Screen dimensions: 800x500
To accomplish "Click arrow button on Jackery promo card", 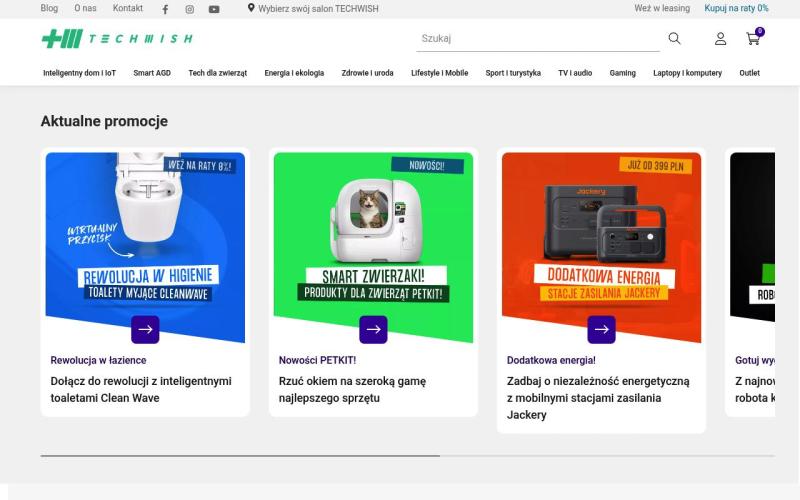I will [601, 329].
